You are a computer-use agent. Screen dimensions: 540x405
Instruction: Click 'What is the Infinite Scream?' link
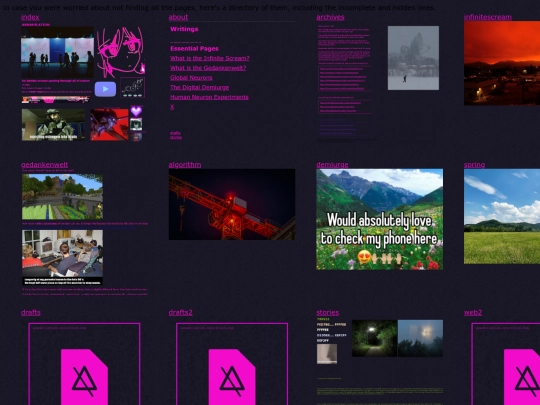click(x=210, y=58)
